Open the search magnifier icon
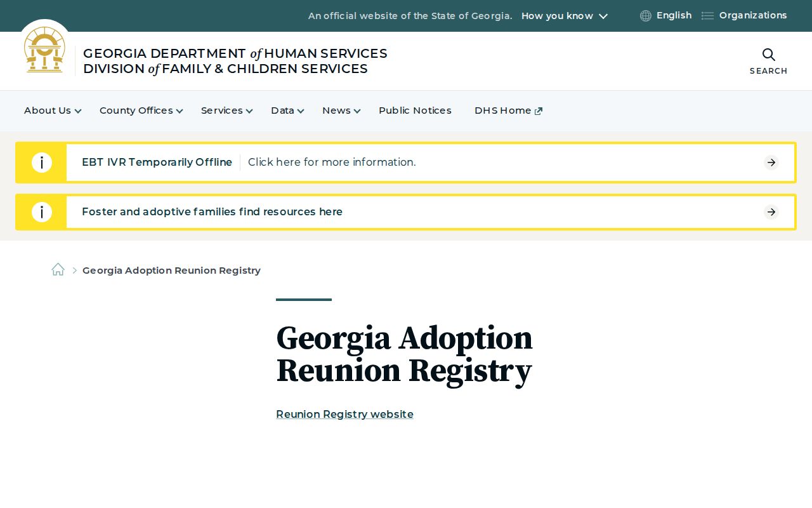 point(768,55)
